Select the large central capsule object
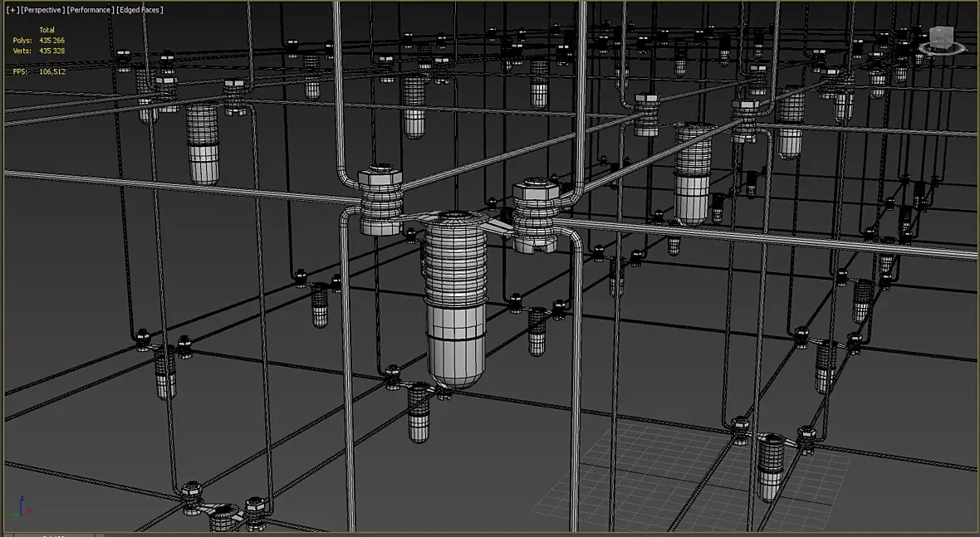This screenshot has width=980, height=537. (x=456, y=300)
